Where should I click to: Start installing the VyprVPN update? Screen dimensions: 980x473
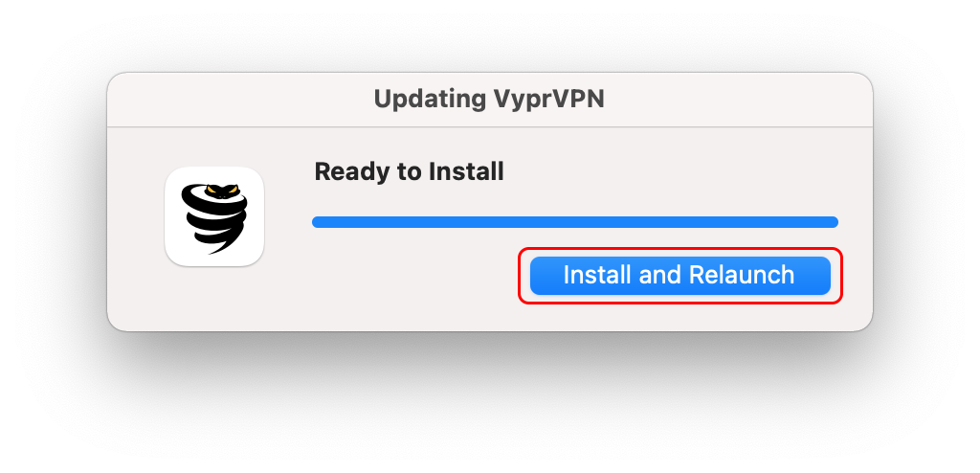pos(679,276)
